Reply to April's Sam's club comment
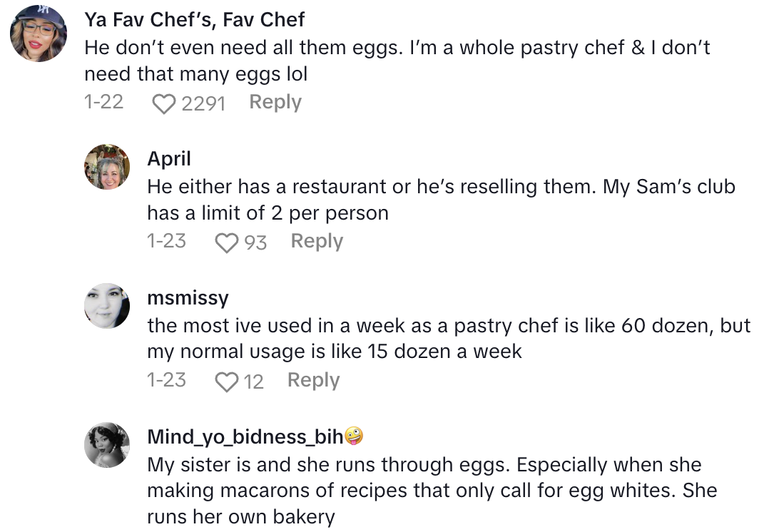Image resolution: width=769 pixels, height=532 pixels. tap(317, 242)
